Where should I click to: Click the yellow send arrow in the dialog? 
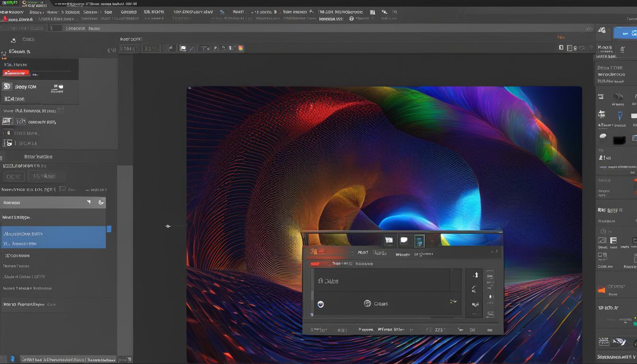click(452, 301)
